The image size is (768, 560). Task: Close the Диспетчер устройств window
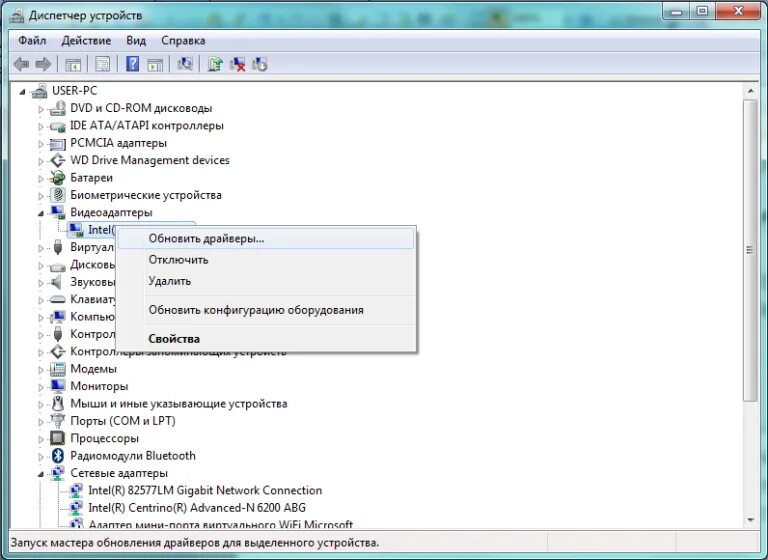(739, 11)
